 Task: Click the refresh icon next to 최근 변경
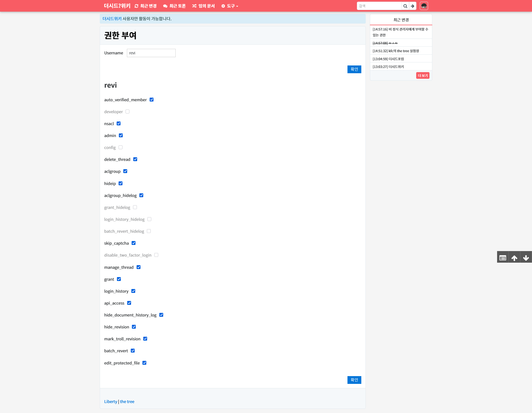tap(136, 6)
